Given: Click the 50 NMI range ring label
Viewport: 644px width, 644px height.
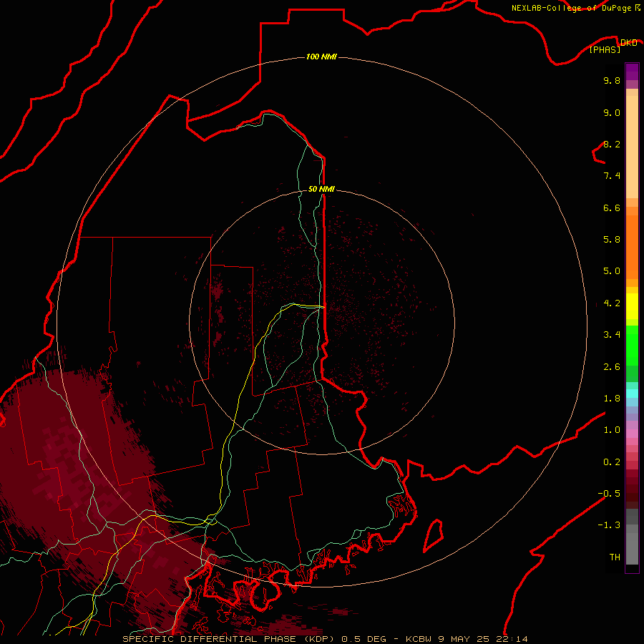Looking at the screenshot, I should tap(321, 189).
